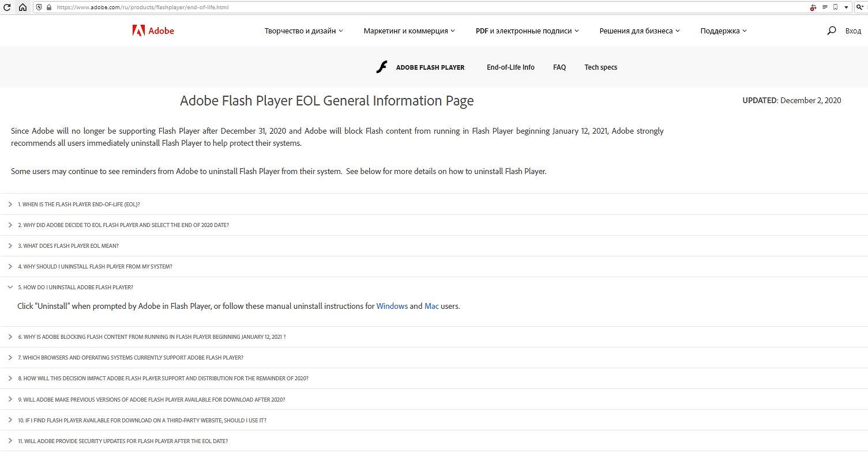View site security via the padlock icon
The image size is (868, 465).
coord(48,7)
